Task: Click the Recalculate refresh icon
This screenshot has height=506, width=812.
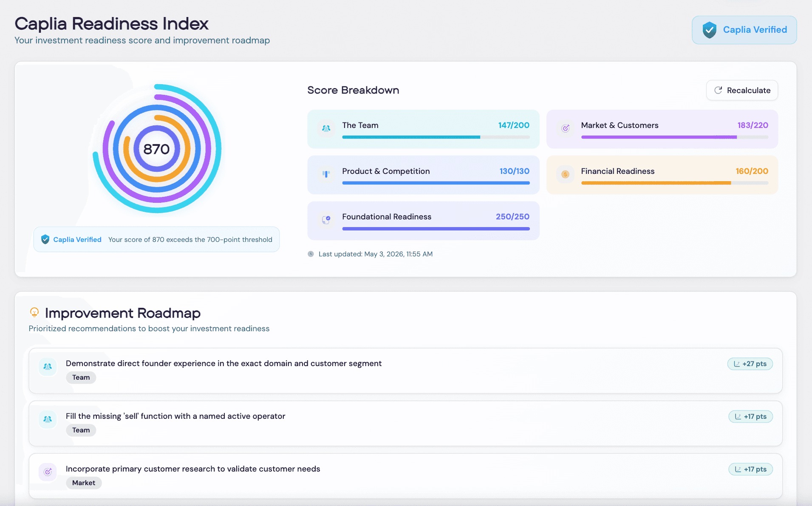Action: pos(718,90)
